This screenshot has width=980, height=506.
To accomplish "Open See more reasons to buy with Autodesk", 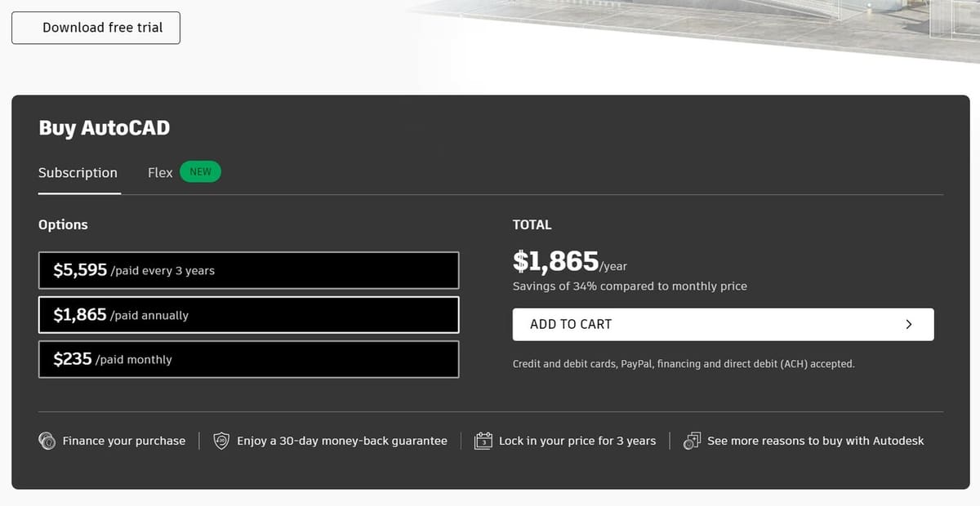I will coord(816,441).
